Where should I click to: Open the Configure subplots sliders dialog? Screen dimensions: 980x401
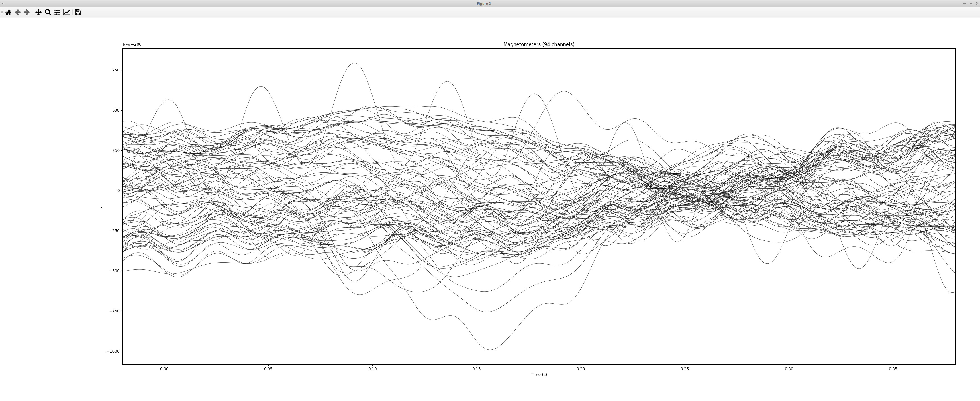click(57, 12)
